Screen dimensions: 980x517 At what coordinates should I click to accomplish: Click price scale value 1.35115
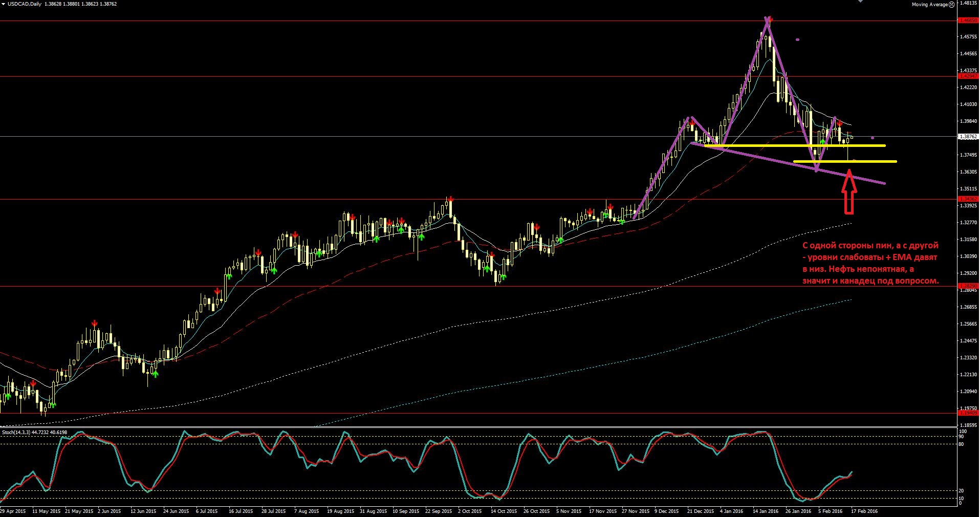(968, 189)
